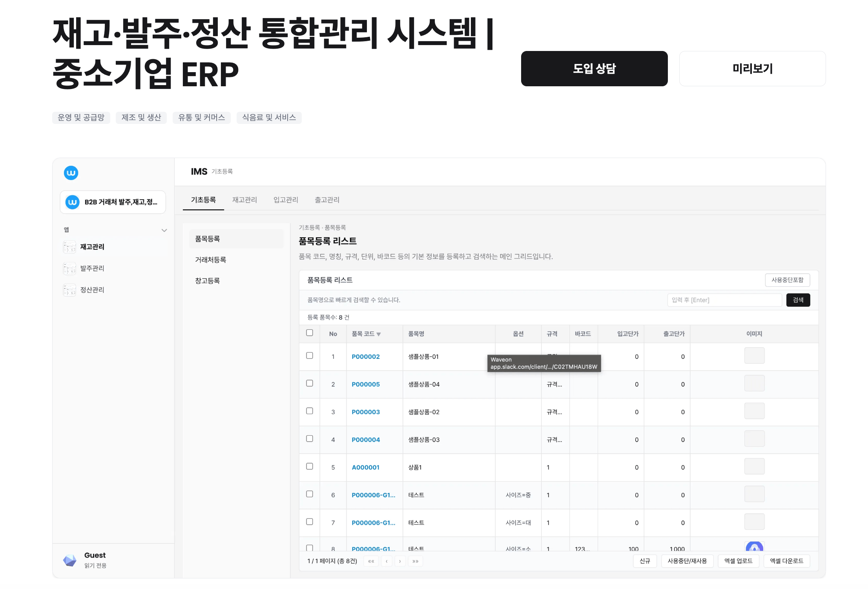Open the 발주관리 app icon
This screenshot has width=868, height=589.
(x=69, y=268)
